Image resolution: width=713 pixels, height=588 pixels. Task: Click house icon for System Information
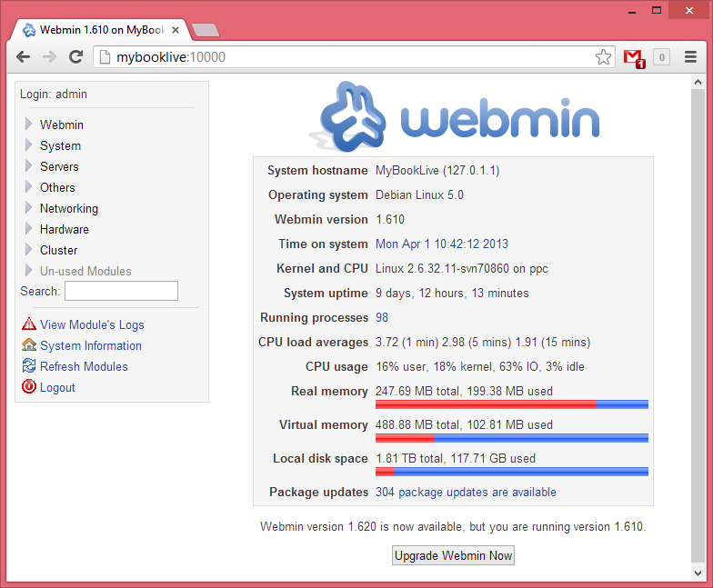(x=29, y=345)
